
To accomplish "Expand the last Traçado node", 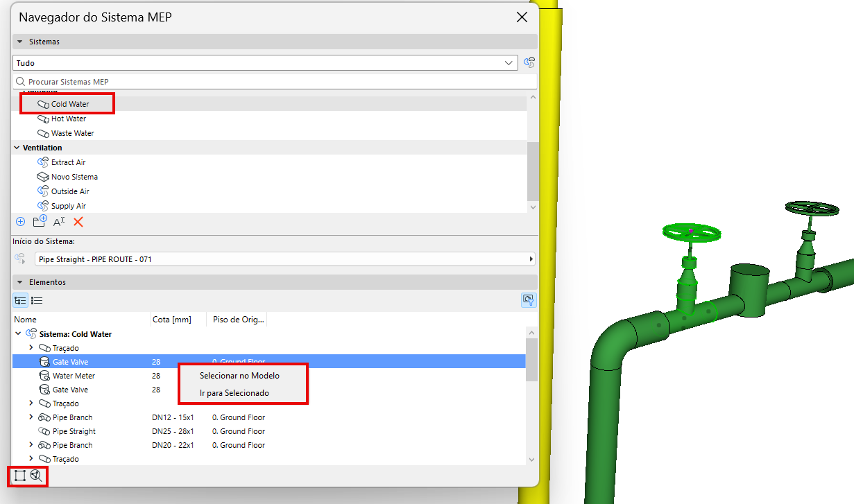I will click(x=31, y=459).
